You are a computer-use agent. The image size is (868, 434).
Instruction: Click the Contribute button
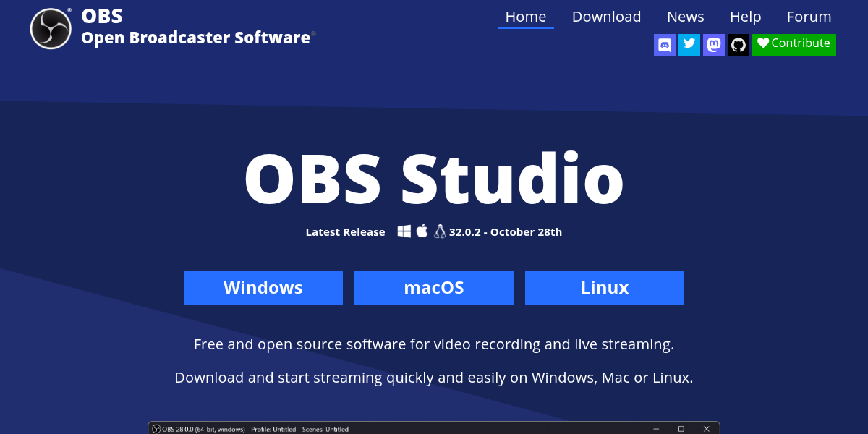click(793, 44)
